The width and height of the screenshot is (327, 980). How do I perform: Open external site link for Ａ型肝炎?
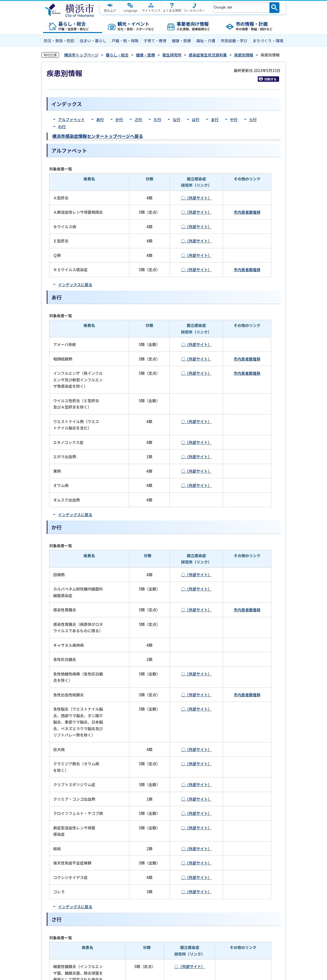(x=196, y=198)
